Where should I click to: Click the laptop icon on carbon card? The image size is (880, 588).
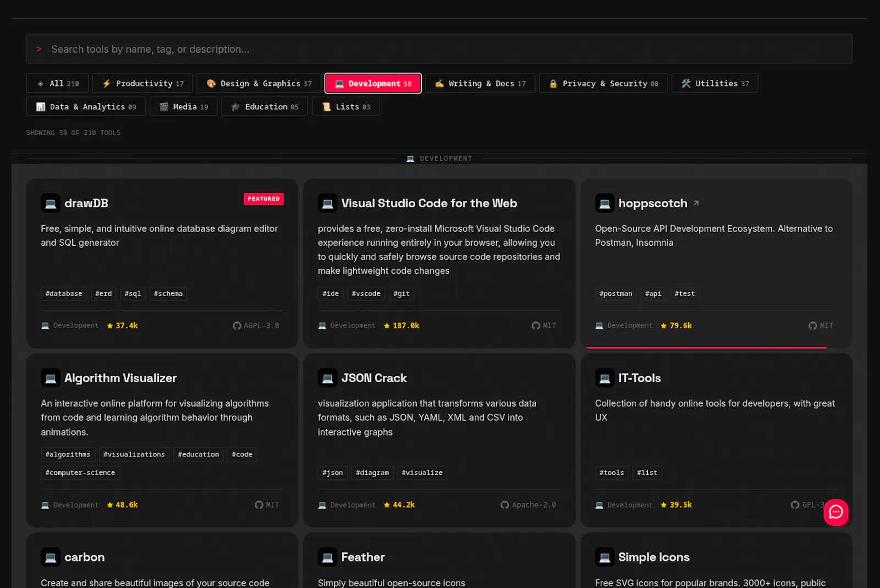coord(51,557)
